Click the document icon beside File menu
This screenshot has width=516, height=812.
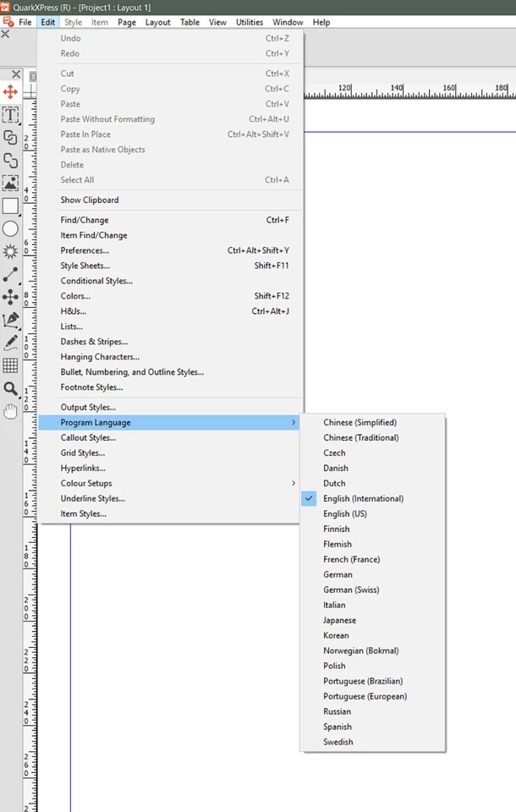8,22
